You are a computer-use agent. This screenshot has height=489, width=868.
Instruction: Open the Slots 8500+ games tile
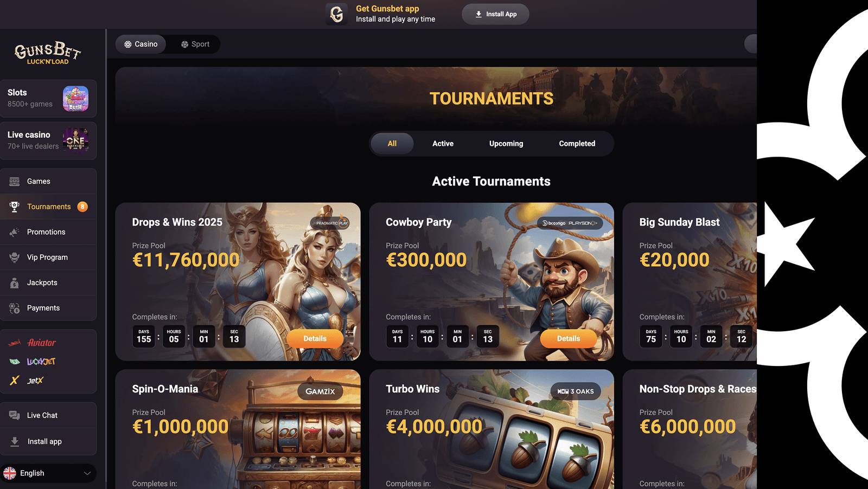tap(48, 99)
